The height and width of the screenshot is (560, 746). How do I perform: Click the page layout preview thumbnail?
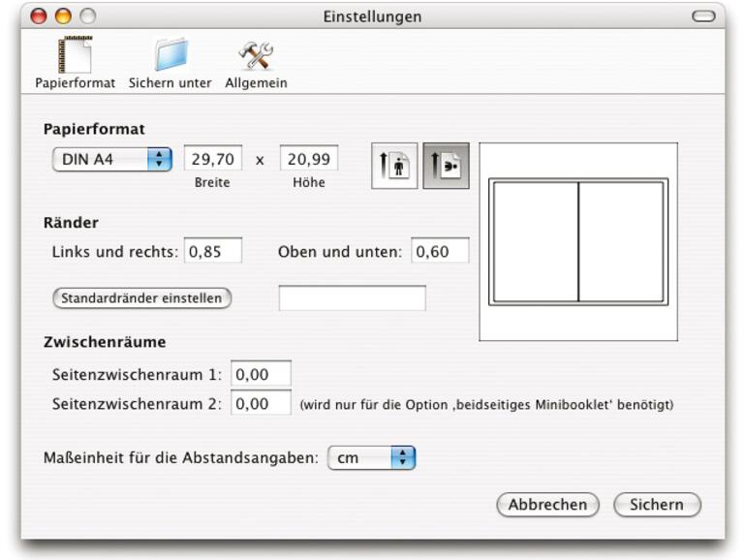(578, 241)
